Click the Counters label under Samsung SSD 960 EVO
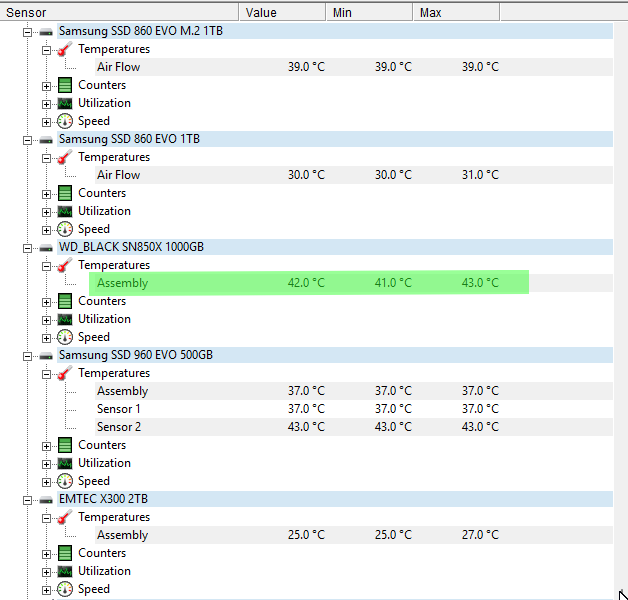The image size is (628, 600). point(102,445)
